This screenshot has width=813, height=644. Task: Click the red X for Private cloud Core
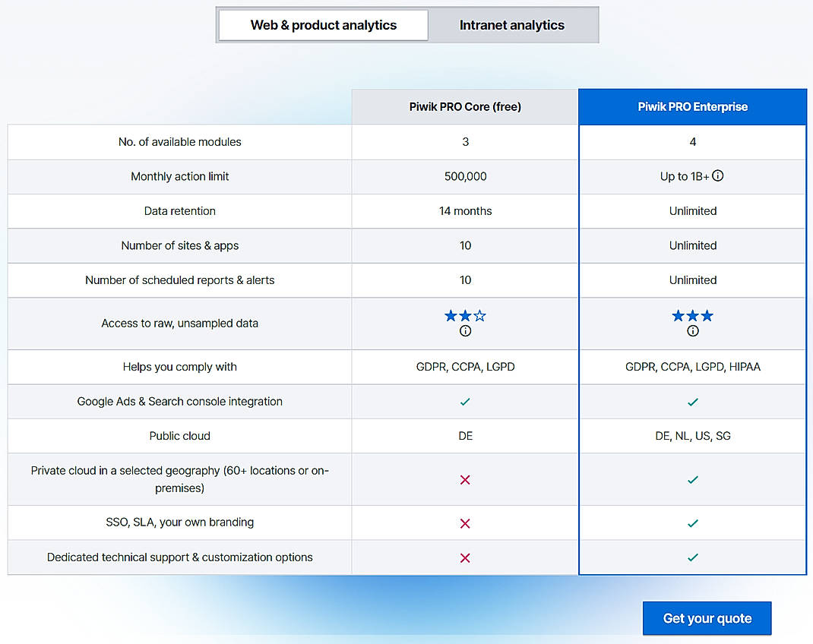point(465,479)
